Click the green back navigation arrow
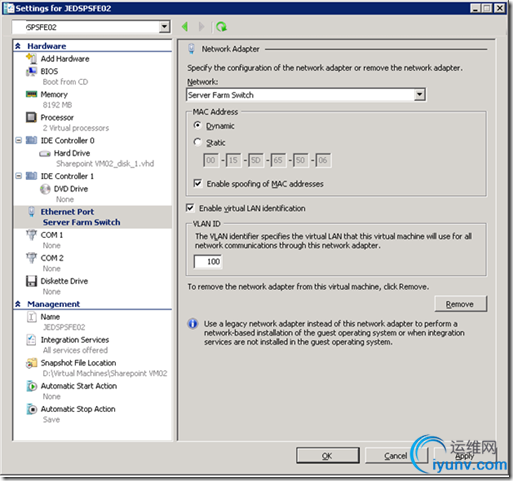This screenshot has width=513, height=481. [x=185, y=27]
